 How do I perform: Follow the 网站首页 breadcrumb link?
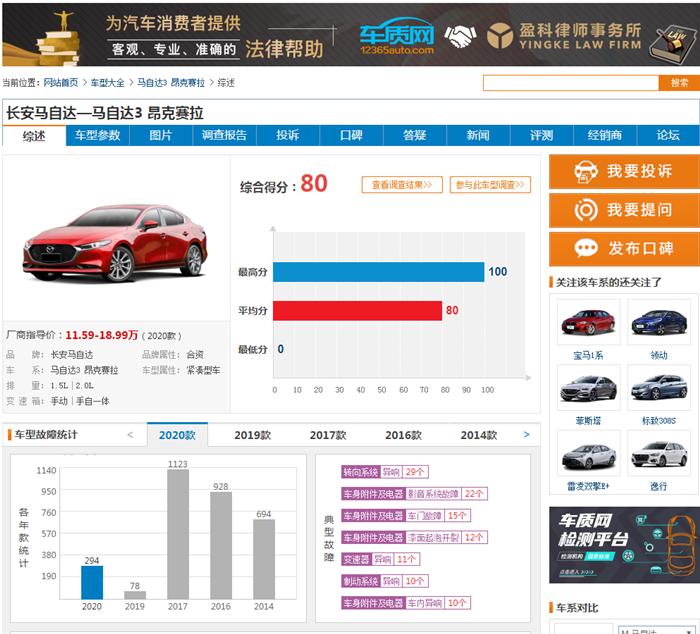coord(61,83)
